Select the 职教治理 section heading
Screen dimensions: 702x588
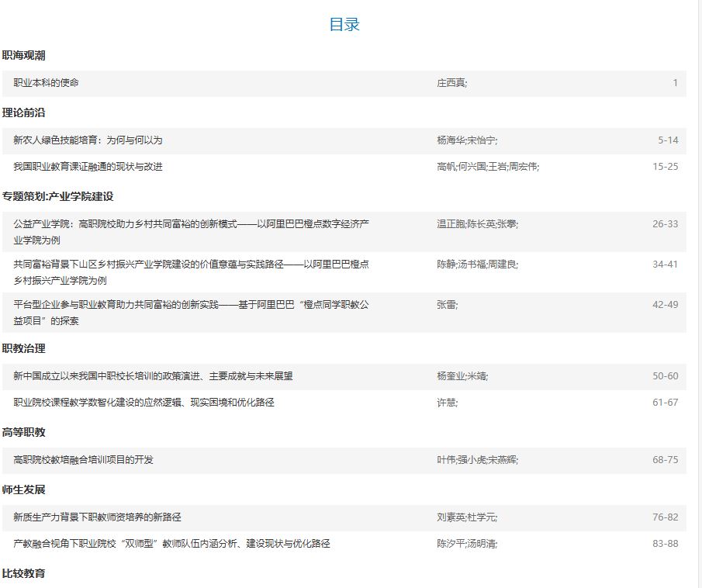[x=24, y=349]
